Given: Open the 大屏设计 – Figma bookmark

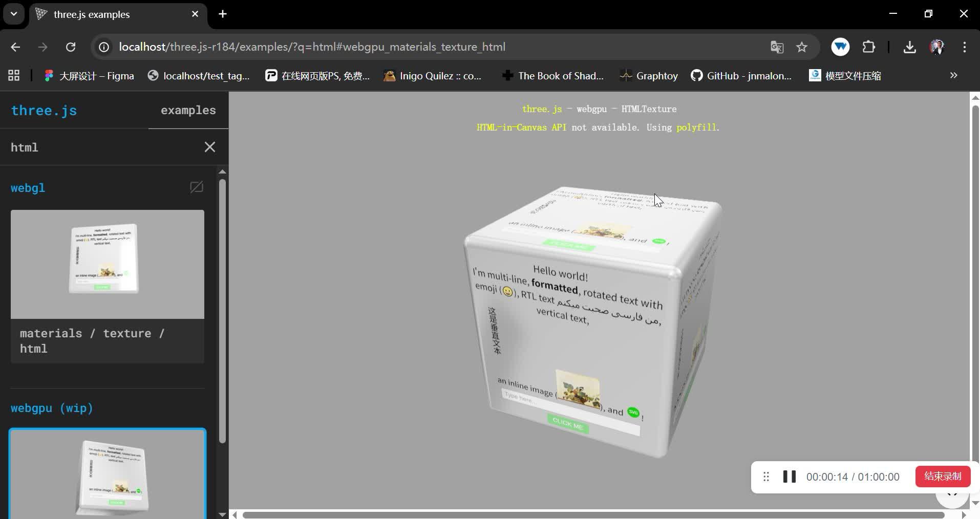Looking at the screenshot, I should pyautogui.click(x=89, y=76).
